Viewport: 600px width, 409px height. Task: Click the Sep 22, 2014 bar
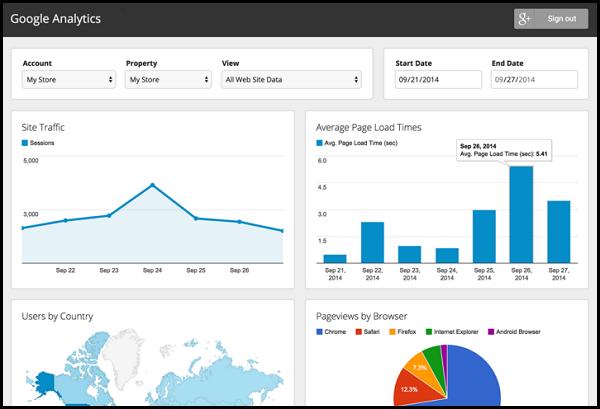tap(372, 243)
